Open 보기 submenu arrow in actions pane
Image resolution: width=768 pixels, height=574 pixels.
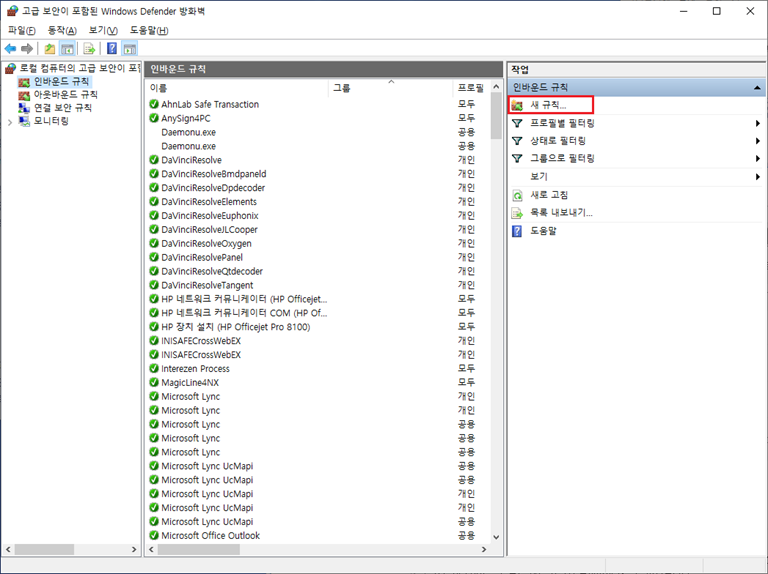[757, 177]
